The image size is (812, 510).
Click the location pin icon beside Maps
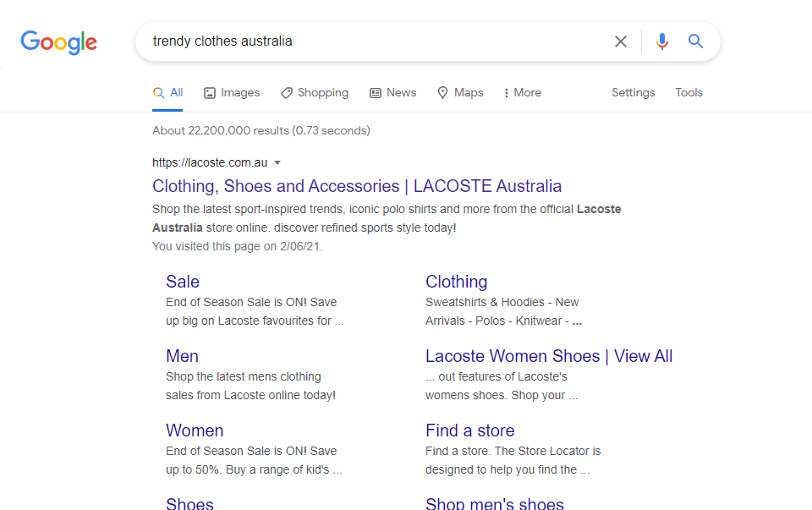pos(442,93)
